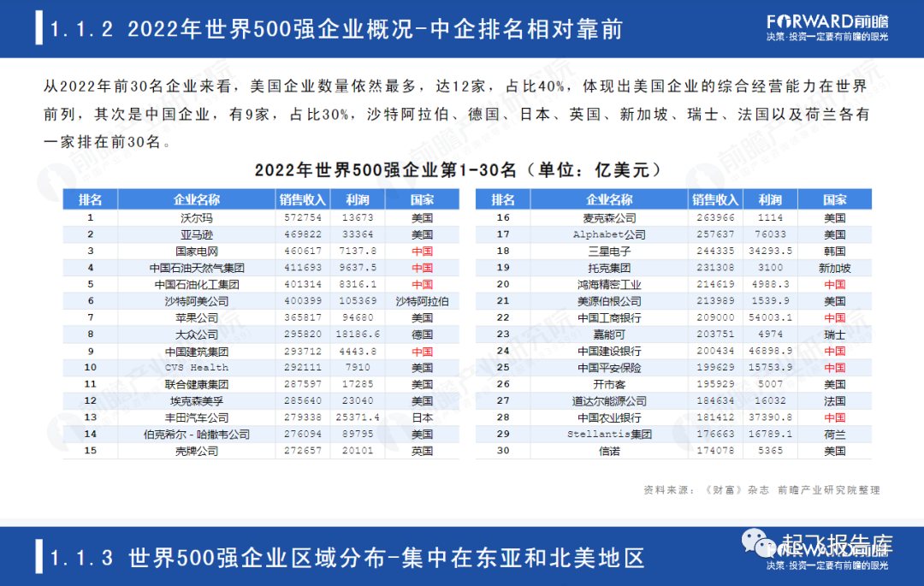
Task: Select the '壳牌公司' cell
Action: [x=196, y=451]
